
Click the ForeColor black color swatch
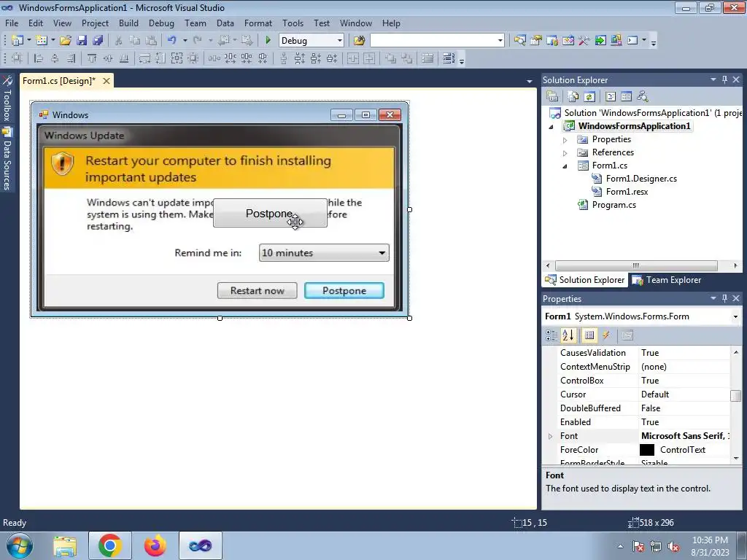(646, 449)
